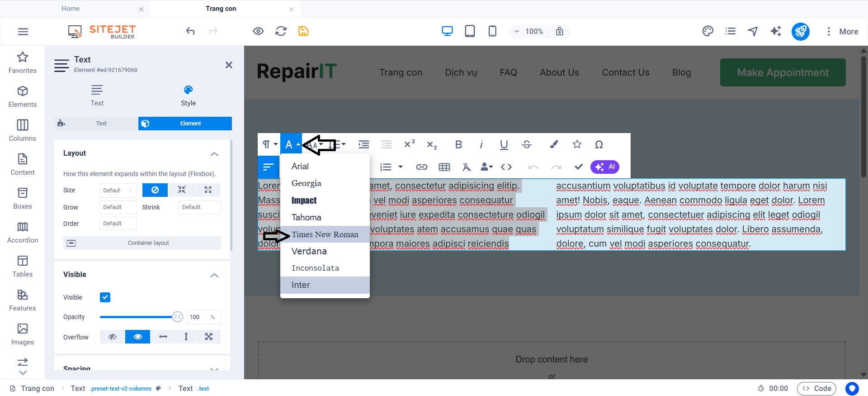Image resolution: width=868 pixels, height=396 pixels.
Task: Toggle the Element mode button
Action: (x=185, y=124)
